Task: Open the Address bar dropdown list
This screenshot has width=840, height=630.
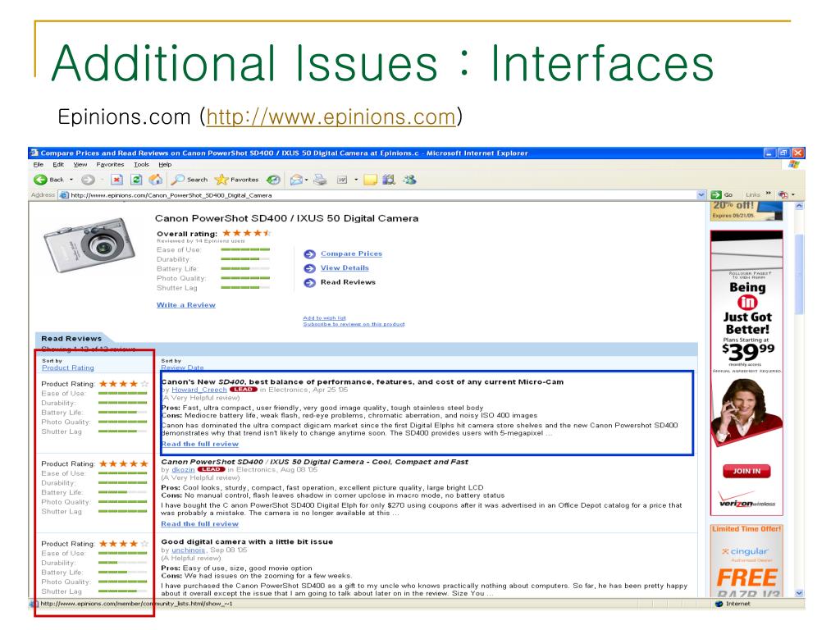Action: tap(701, 195)
